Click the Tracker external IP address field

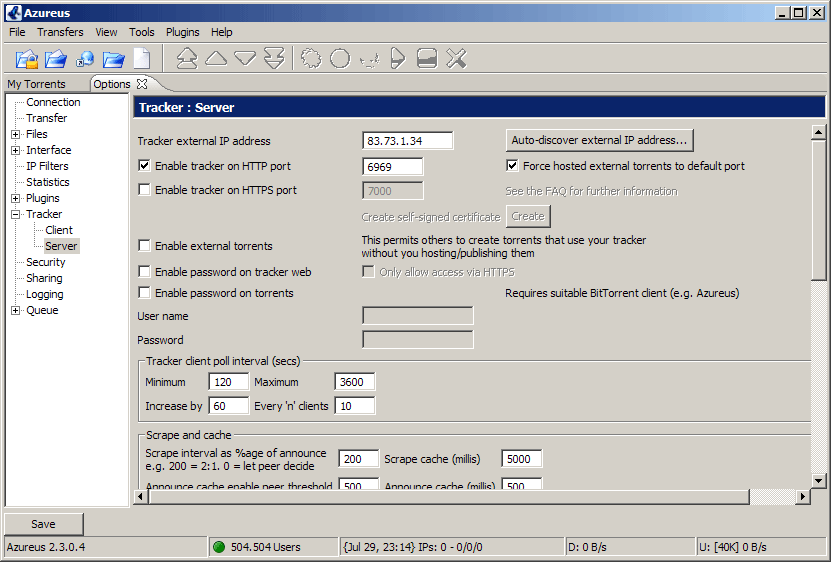pos(408,140)
